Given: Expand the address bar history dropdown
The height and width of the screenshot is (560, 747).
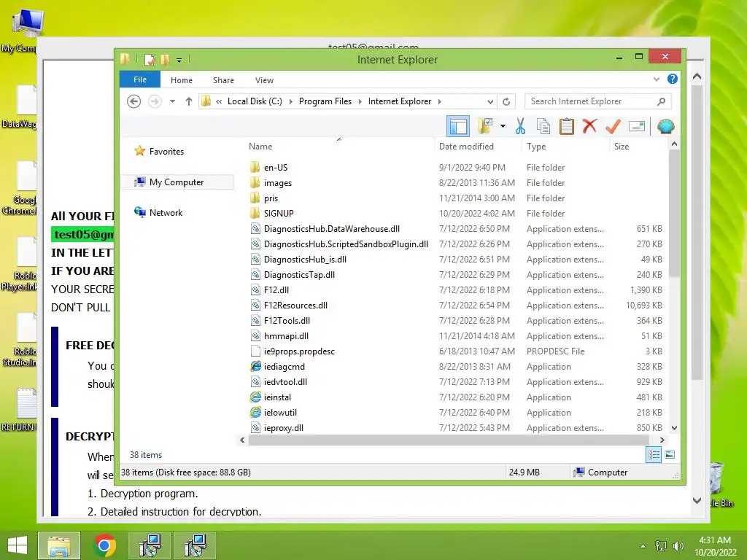Looking at the screenshot, I should click(x=490, y=101).
